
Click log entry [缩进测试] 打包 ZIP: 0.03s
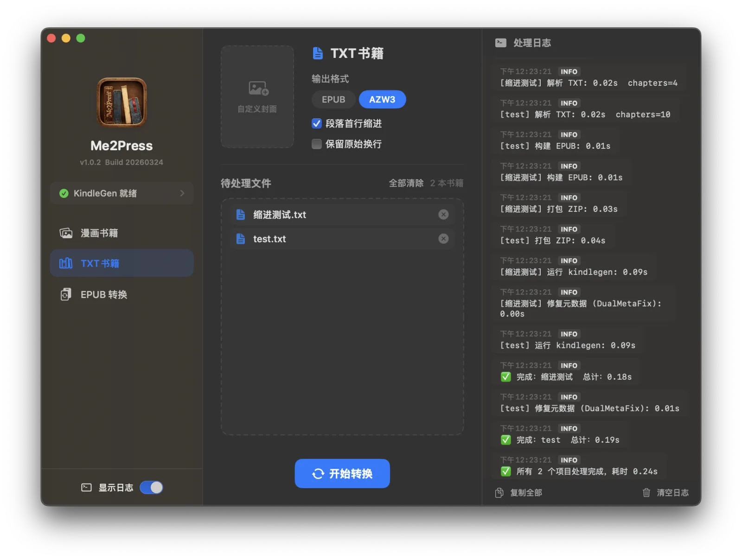point(559,204)
